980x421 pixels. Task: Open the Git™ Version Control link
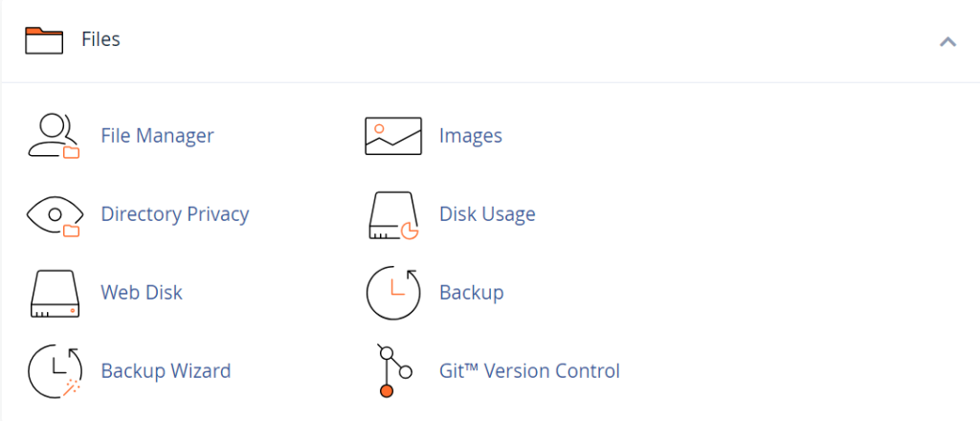point(529,370)
